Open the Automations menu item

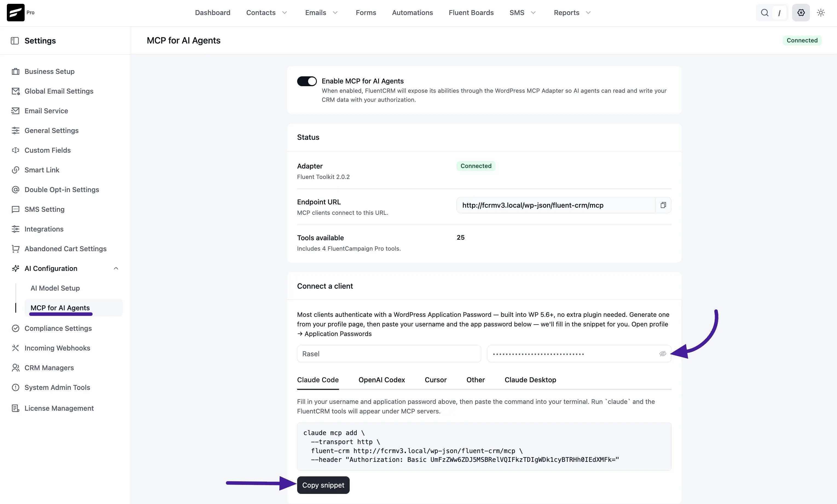[412, 13]
